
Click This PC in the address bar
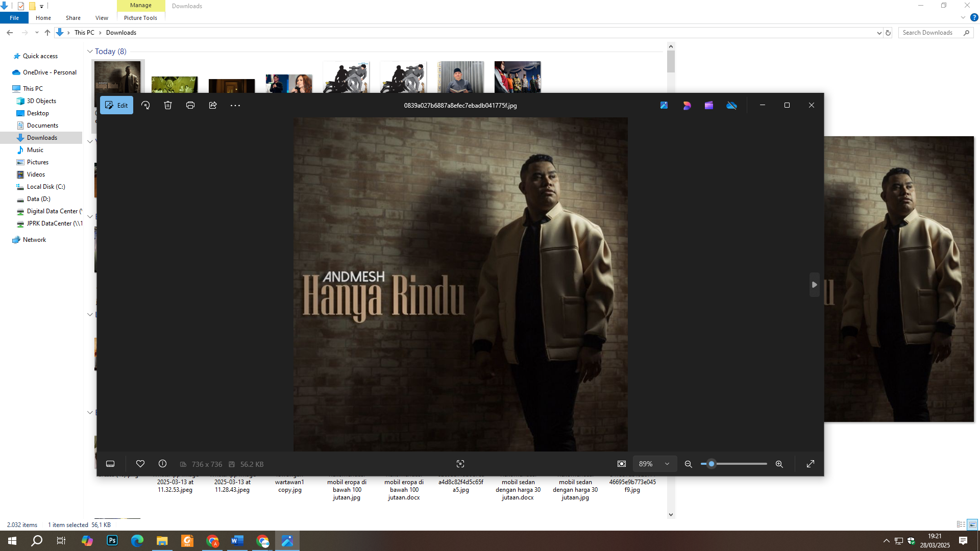(x=84, y=33)
